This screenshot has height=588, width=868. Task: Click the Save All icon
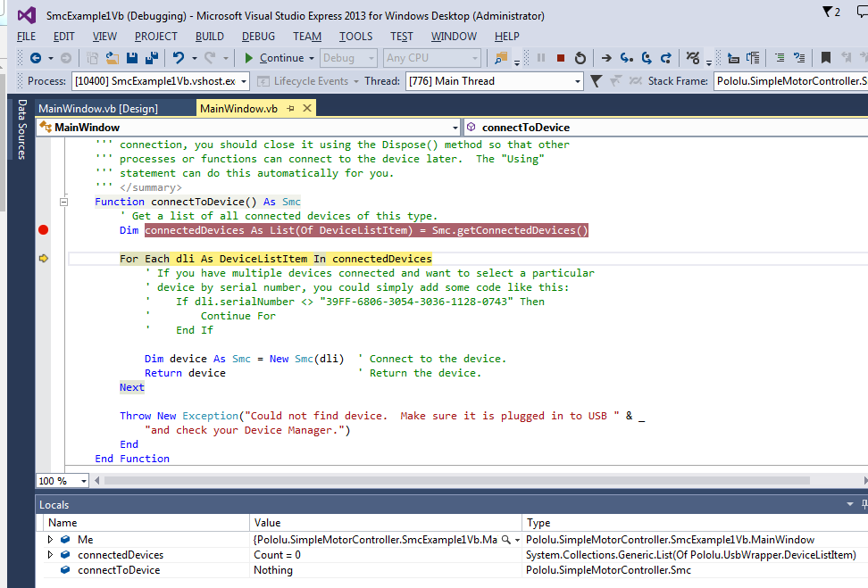[x=151, y=58]
